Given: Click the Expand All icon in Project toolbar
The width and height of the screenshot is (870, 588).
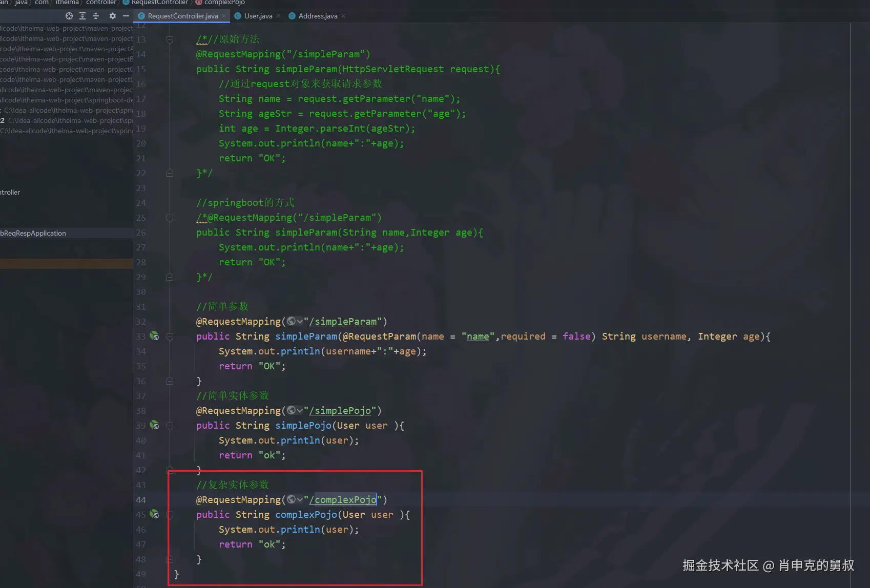Looking at the screenshot, I should [82, 16].
